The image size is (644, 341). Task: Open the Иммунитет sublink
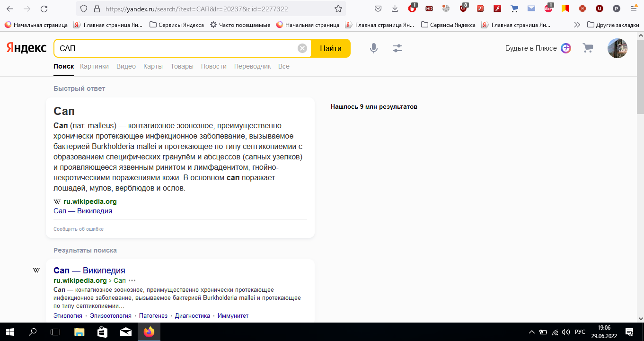tap(233, 315)
